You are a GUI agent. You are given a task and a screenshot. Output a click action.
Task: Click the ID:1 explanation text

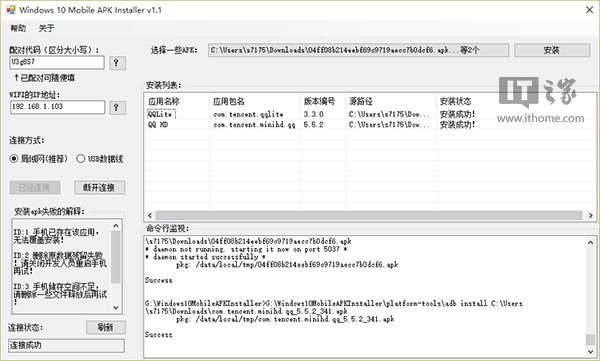[57, 236]
